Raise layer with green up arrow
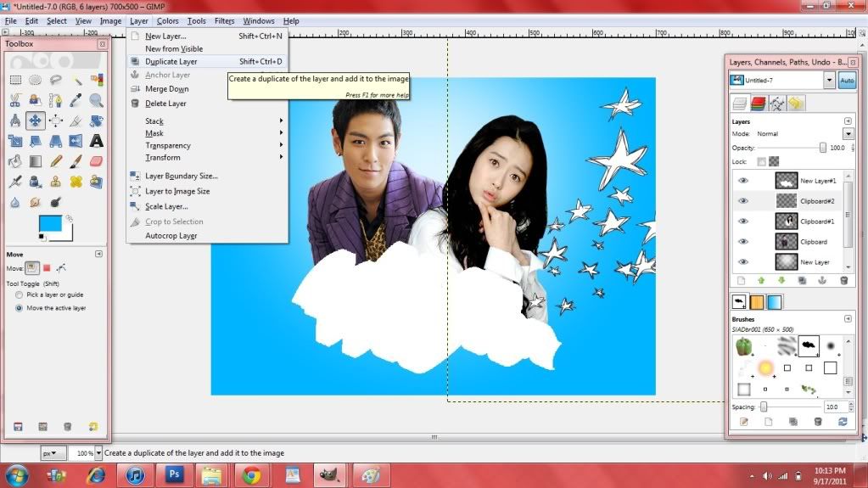The height and width of the screenshot is (488, 868). (761, 281)
